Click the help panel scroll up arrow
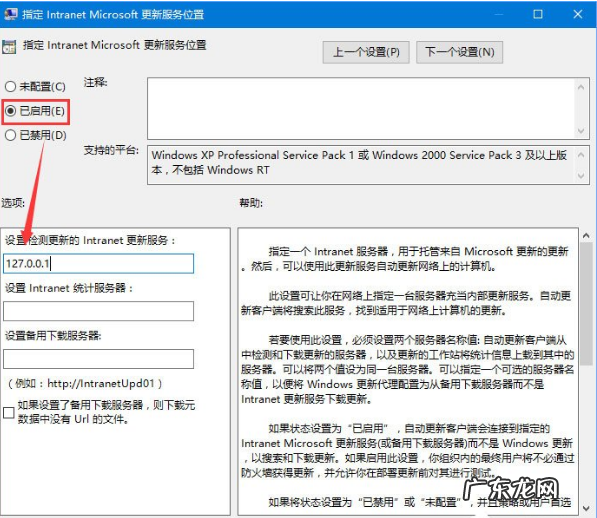This screenshot has width=597, height=518. click(x=586, y=236)
